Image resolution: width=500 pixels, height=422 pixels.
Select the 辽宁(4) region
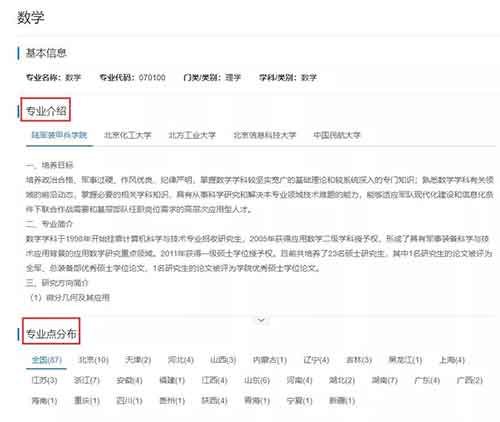(316, 360)
